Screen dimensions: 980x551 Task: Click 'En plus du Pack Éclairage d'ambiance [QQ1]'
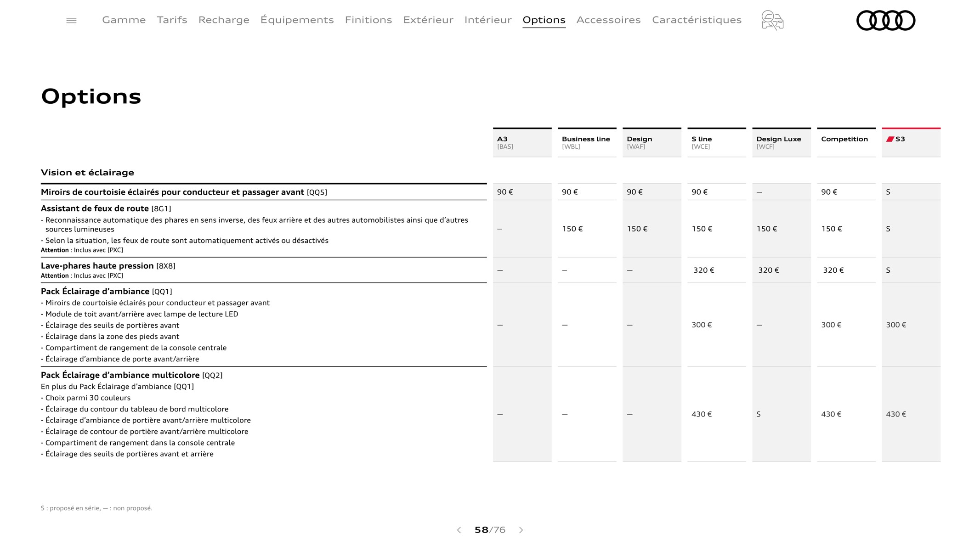click(x=117, y=387)
